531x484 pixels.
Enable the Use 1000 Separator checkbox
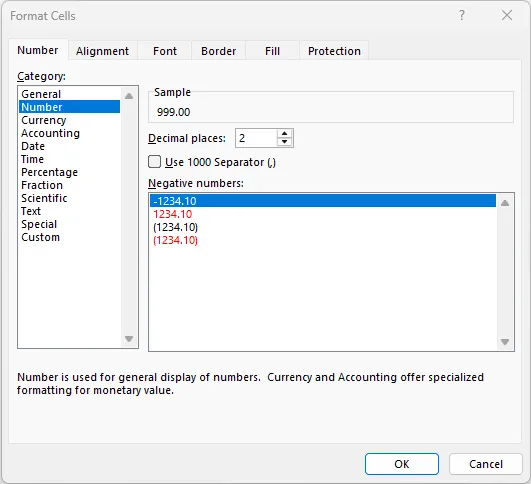coord(154,162)
